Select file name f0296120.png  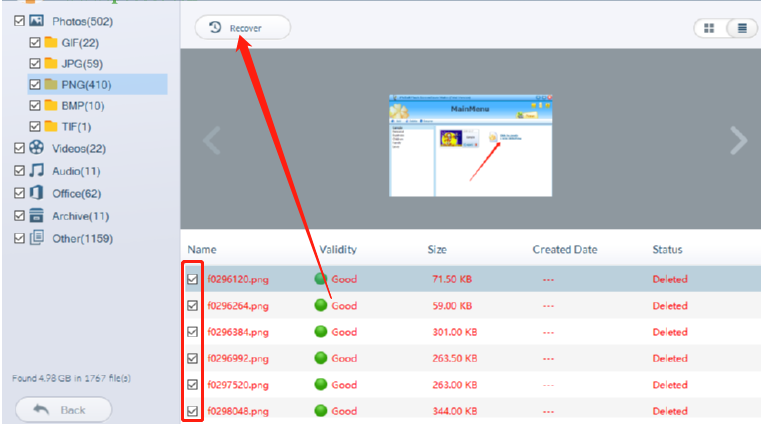coord(238,280)
